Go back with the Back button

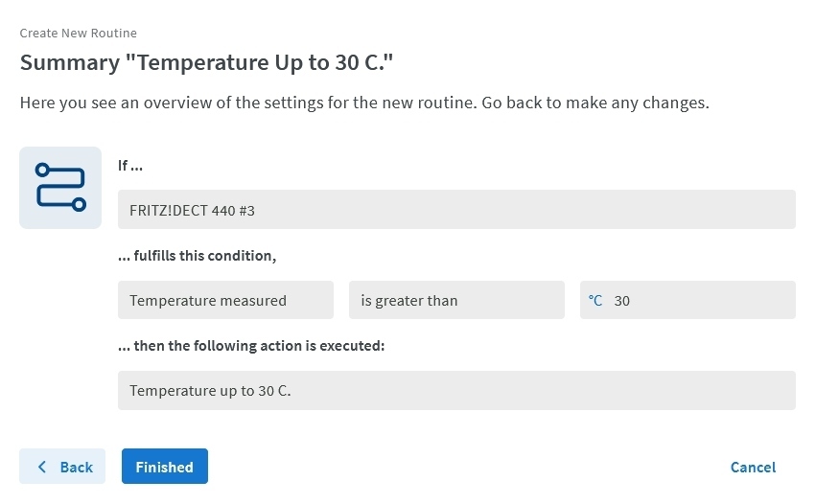(63, 467)
